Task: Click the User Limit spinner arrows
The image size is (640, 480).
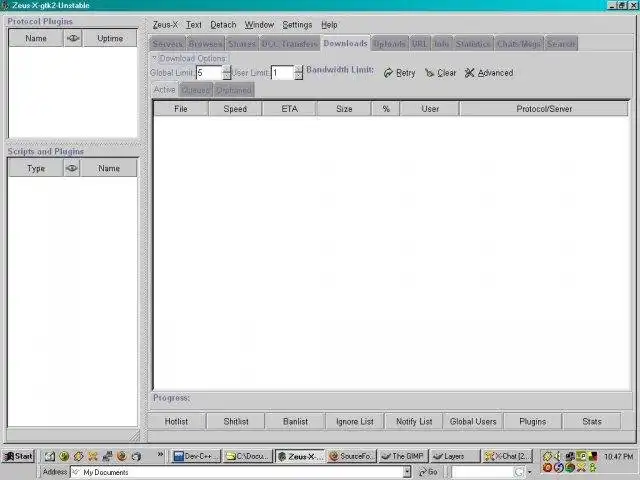Action: (299, 73)
